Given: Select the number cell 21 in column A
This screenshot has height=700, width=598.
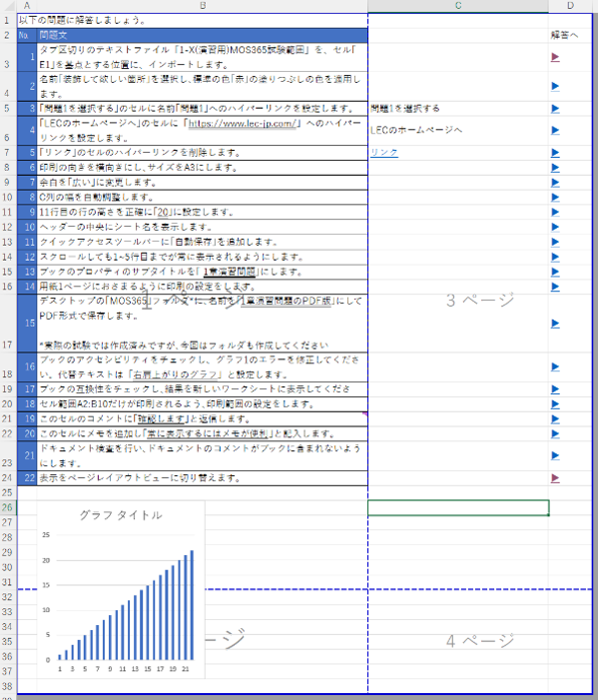Looking at the screenshot, I should (x=27, y=455).
